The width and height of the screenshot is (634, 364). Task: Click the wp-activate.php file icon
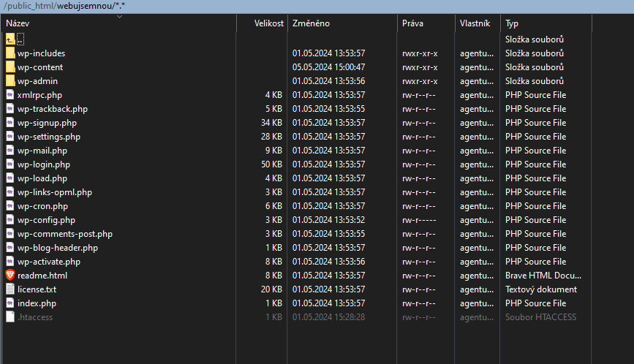point(10,262)
